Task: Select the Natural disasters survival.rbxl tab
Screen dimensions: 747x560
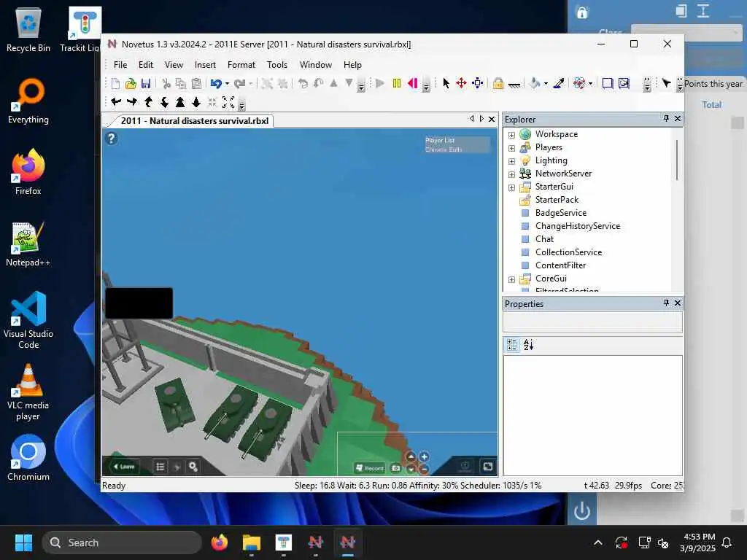Action: (x=194, y=121)
